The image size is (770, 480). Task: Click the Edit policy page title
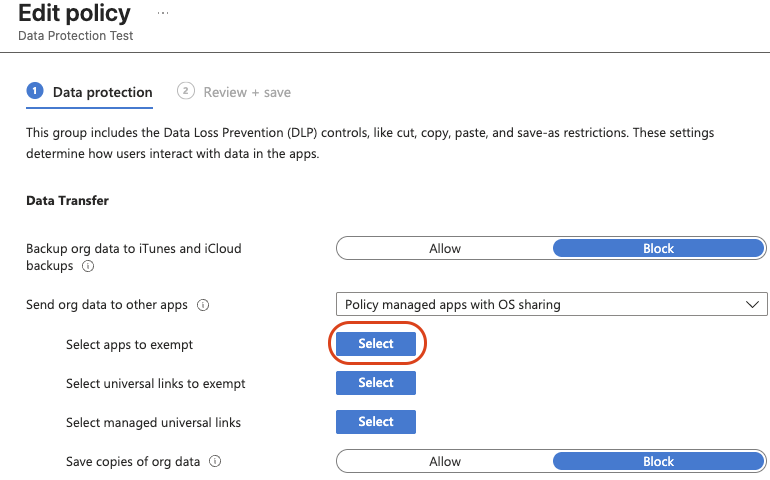[x=74, y=14]
